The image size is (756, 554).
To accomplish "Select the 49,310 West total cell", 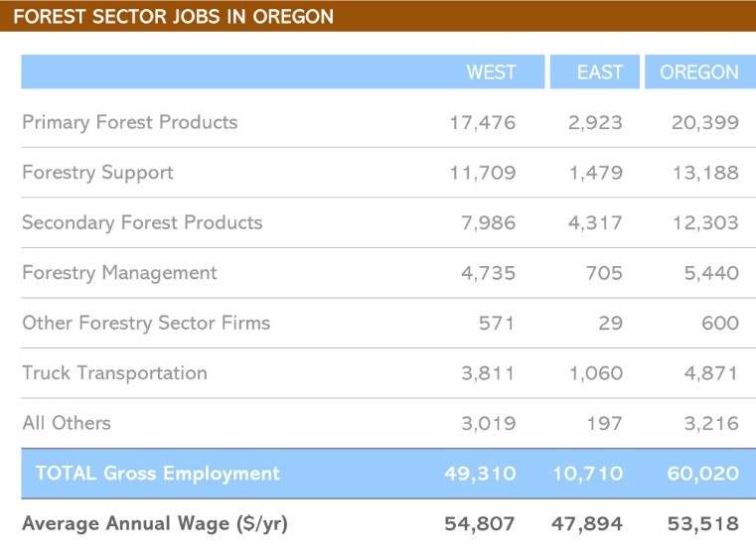I will 480,474.
